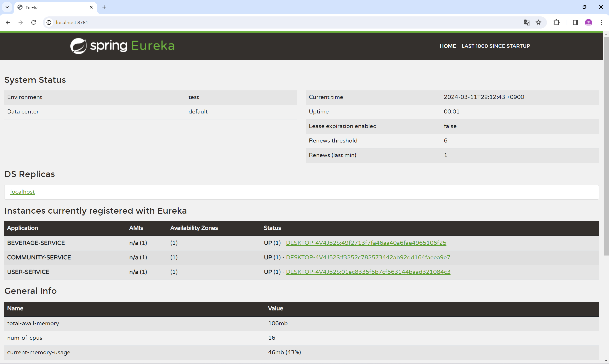This screenshot has width=609, height=364.
Task: Open the USER-SERVICE instance link
Action: pos(368,272)
